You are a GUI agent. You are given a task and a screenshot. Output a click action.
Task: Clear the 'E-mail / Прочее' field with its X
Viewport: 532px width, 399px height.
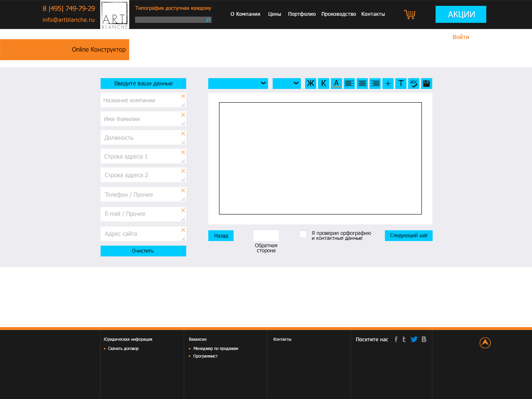tap(183, 210)
